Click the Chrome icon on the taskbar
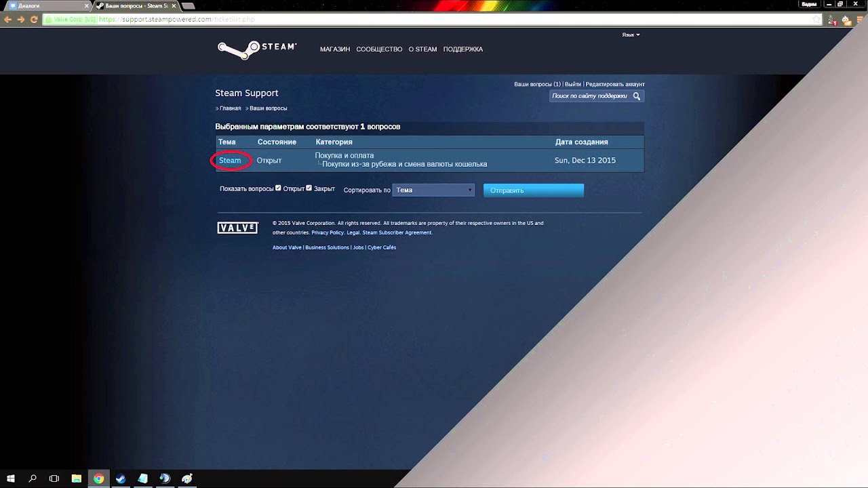868x488 pixels. click(99, 479)
